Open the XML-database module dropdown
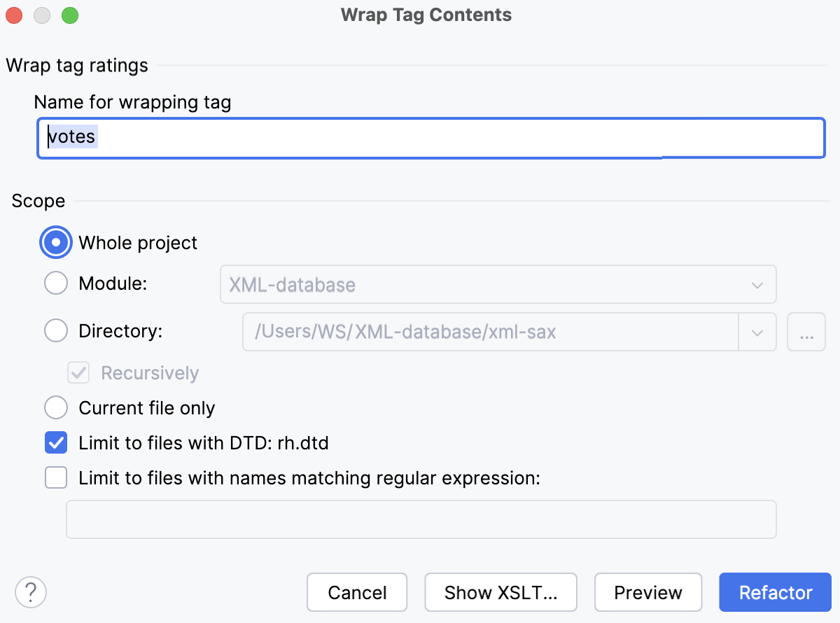 pyautogui.click(x=755, y=284)
